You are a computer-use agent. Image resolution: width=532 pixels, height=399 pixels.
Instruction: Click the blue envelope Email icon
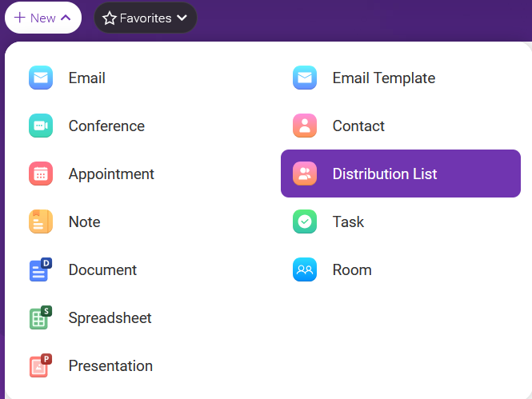41,78
